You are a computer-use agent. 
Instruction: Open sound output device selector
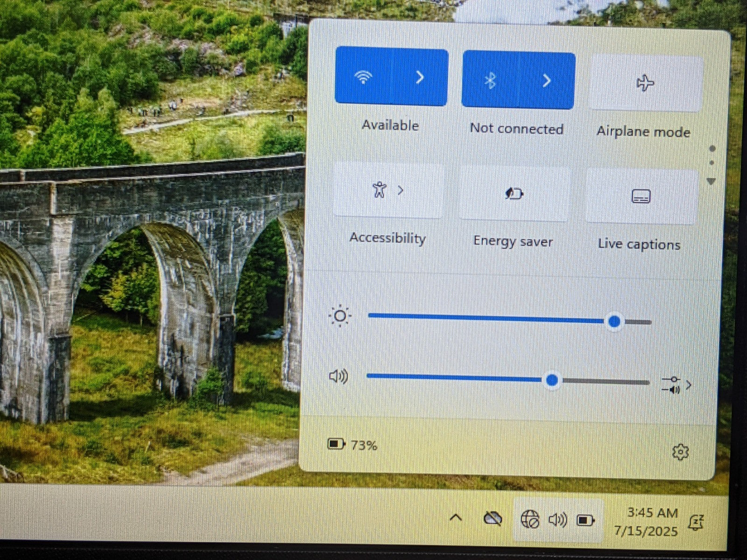click(x=676, y=385)
